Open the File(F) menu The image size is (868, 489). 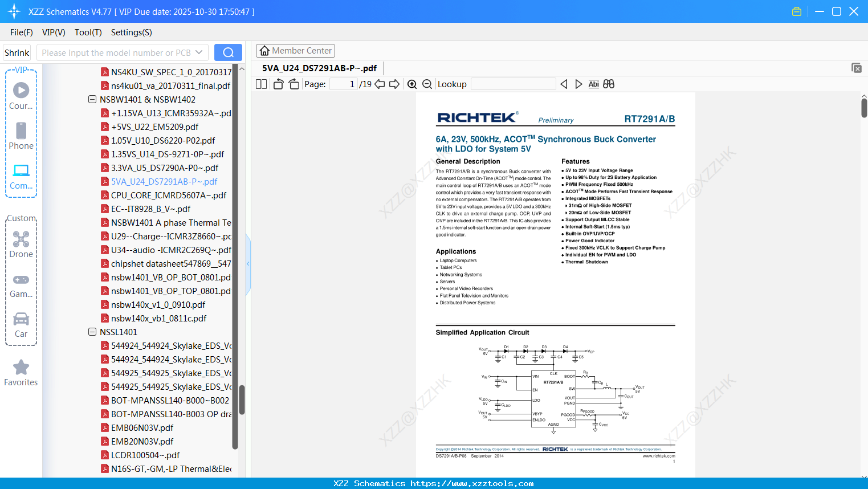point(22,32)
